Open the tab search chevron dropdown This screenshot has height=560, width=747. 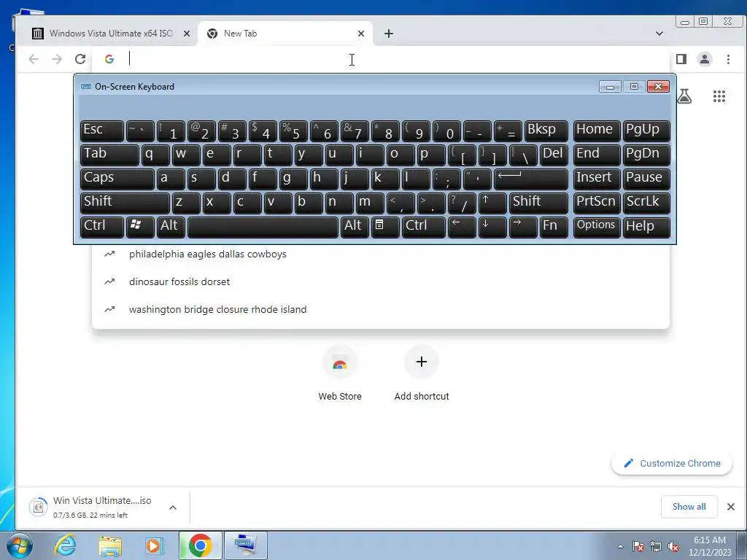click(659, 34)
